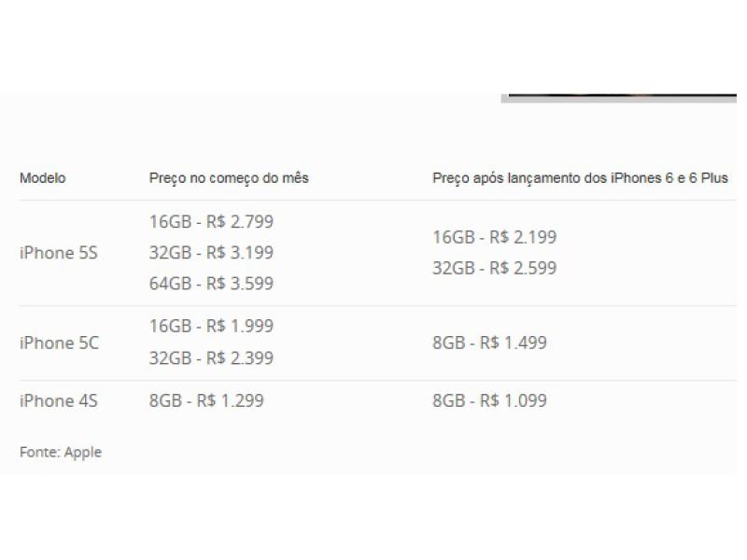
Task: Select the "Preço no começo do mês" header
Action: click(x=229, y=178)
